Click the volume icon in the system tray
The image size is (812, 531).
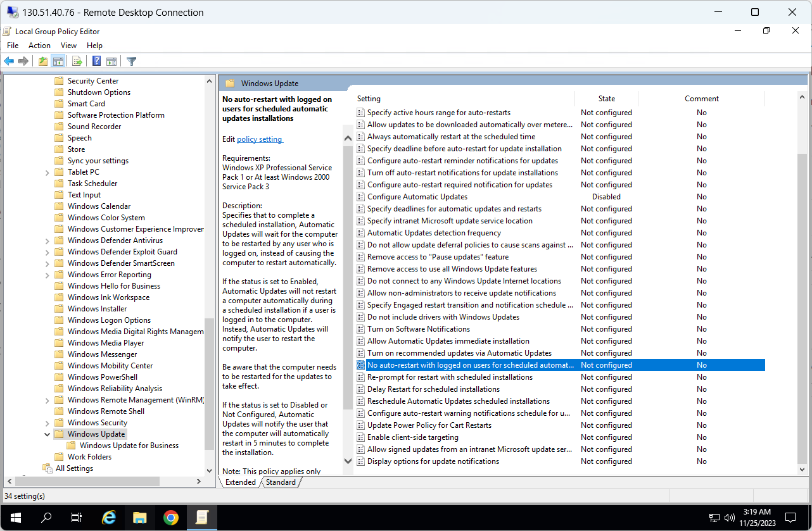(730, 516)
